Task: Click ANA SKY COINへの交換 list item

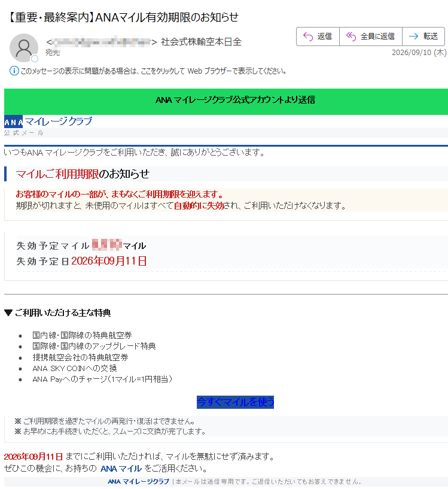Action: pyautogui.click(x=75, y=368)
